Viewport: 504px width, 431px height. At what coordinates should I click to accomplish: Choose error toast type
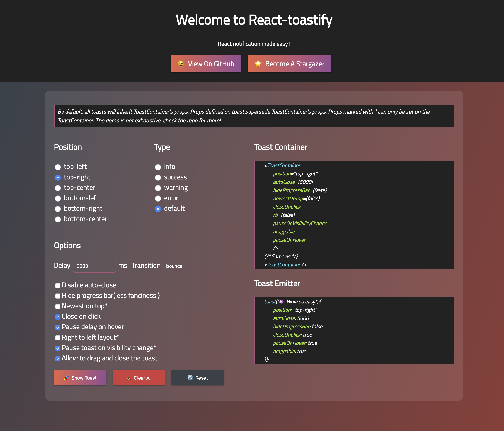tap(158, 198)
